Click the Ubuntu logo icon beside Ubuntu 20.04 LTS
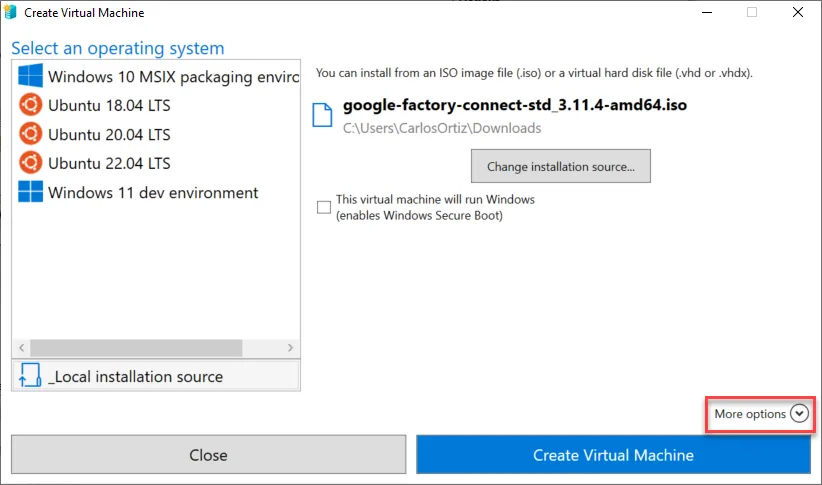Viewport: 822px width, 485px height. tap(30, 134)
